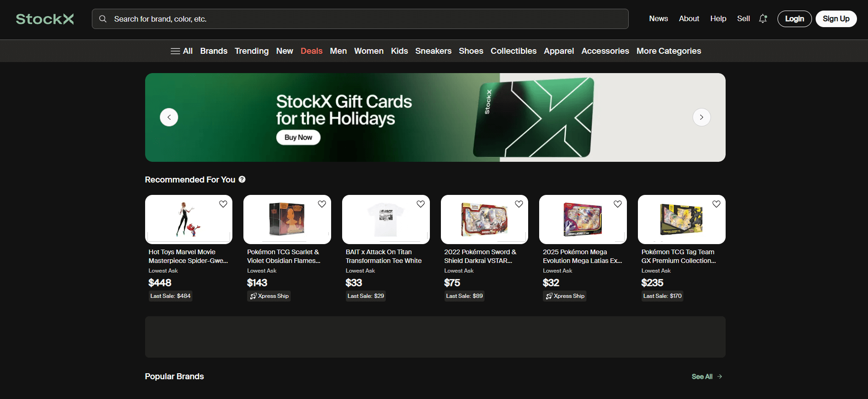This screenshot has height=399, width=868.
Task: Open See All popular brands link
Action: (x=707, y=376)
